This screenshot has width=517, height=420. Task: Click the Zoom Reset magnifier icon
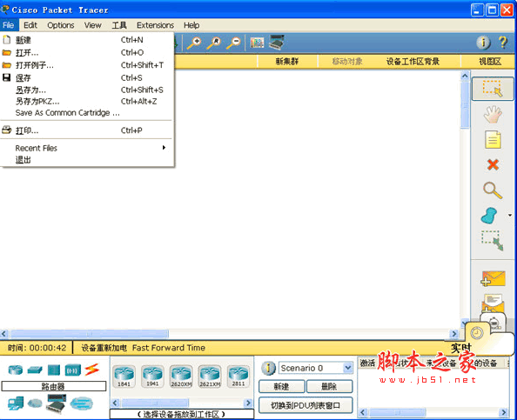coord(213,43)
